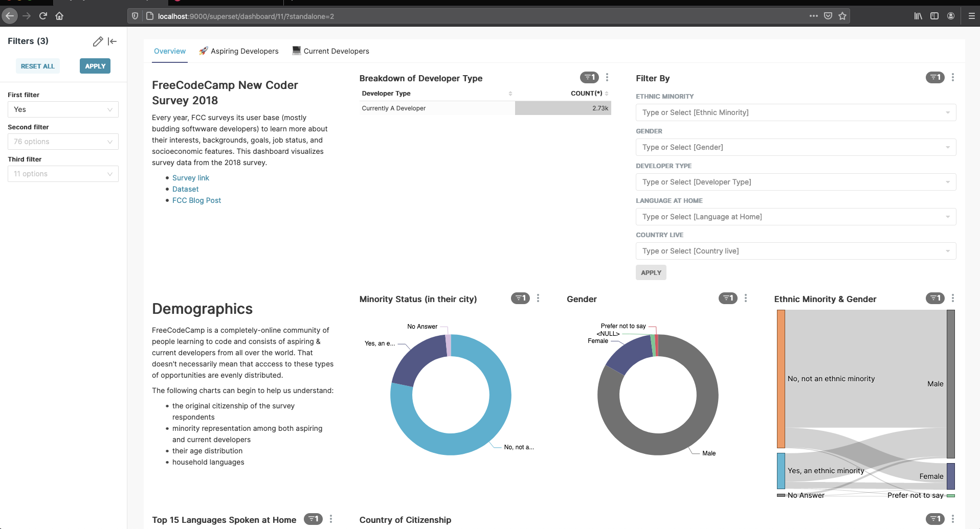Open the browser library icon

[x=918, y=16]
